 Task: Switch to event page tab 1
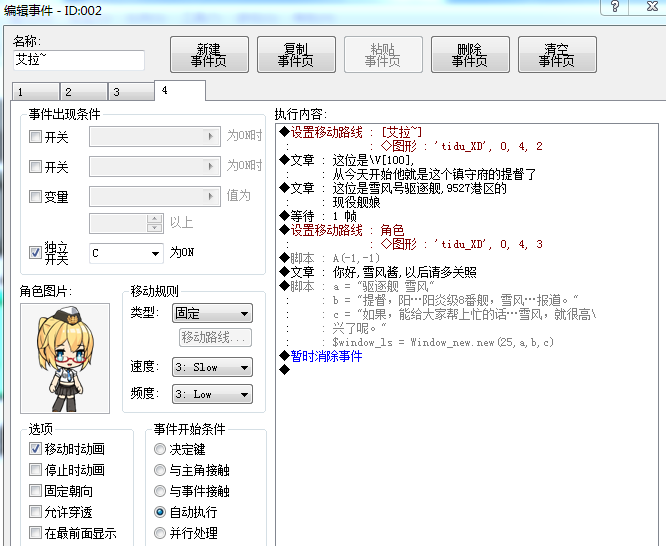[36, 91]
